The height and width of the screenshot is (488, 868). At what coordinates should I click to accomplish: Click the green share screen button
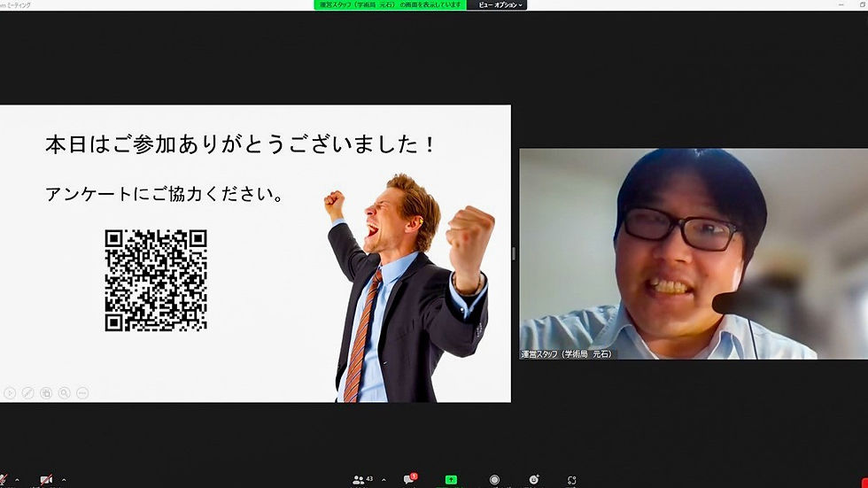coord(451,480)
